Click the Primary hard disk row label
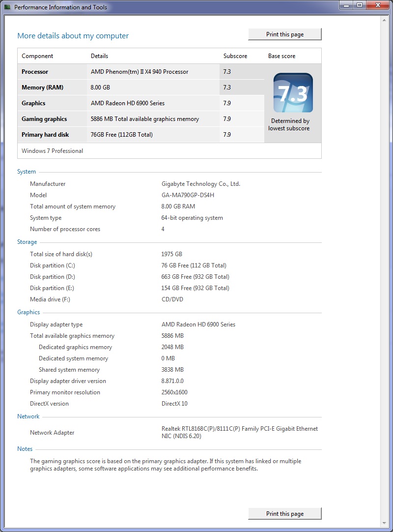 45,135
